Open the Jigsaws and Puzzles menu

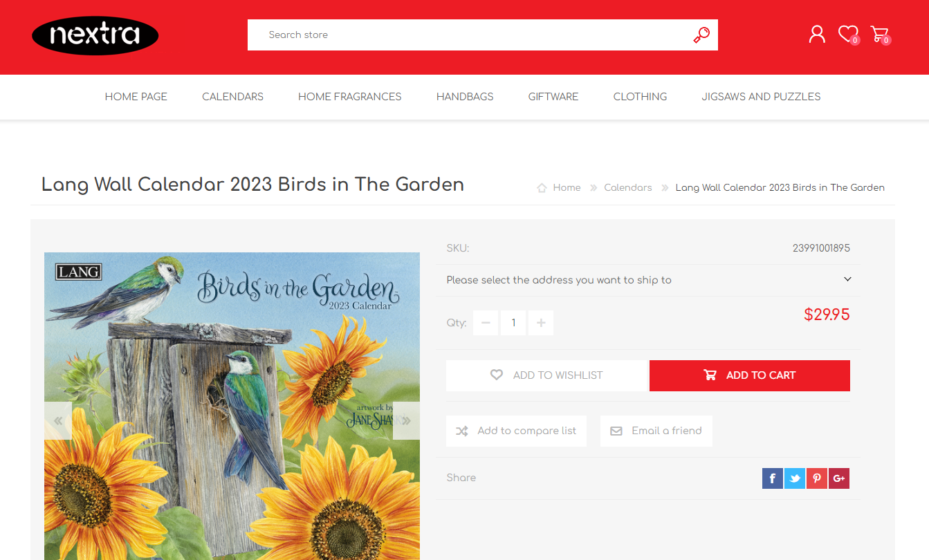coord(761,97)
